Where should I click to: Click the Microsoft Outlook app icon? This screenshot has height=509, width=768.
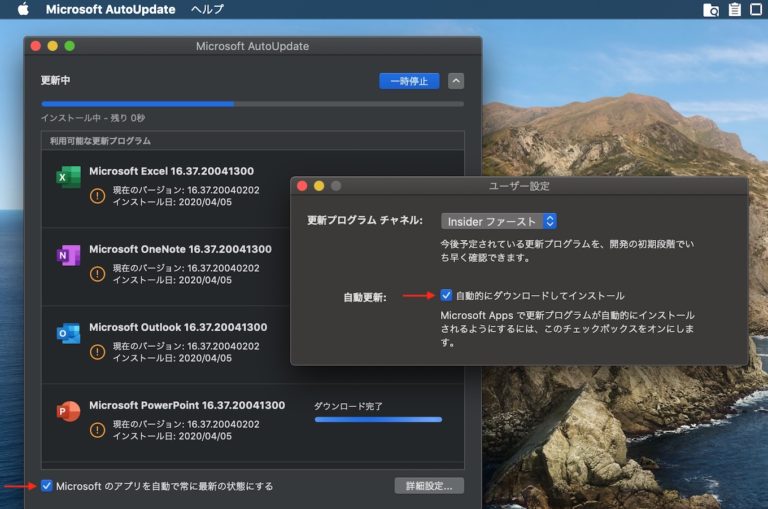(68, 334)
